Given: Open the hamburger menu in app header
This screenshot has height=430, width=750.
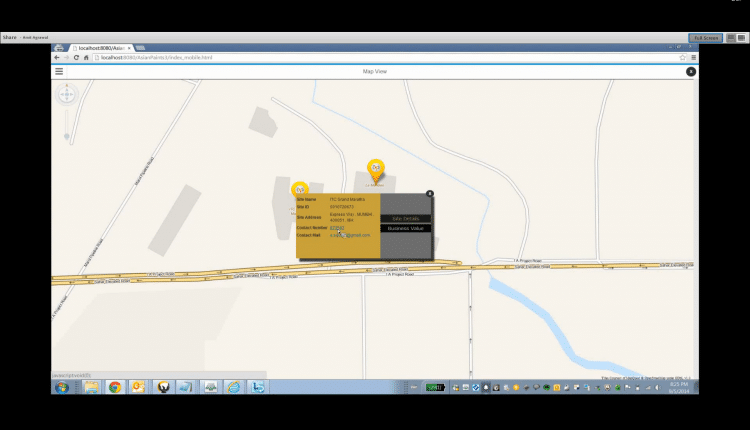Looking at the screenshot, I should click(59, 71).
